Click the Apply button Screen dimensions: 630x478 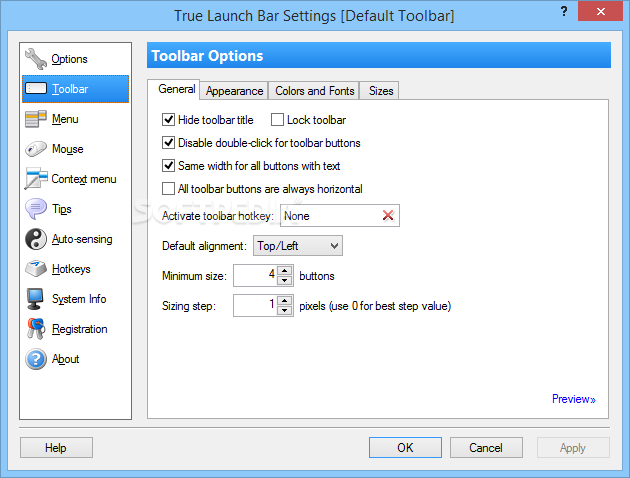tap(573, 447)
